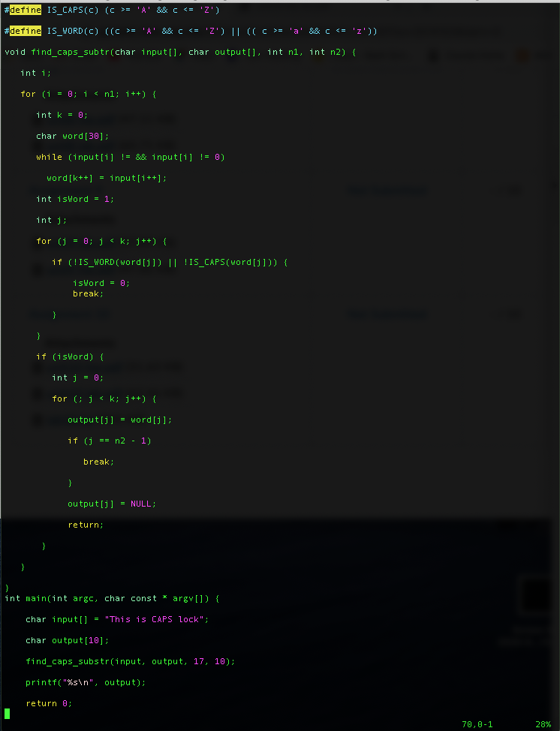Click the 'for (; j < k; j++)' line
Screen dimensions: 560x731
(104, 399)
